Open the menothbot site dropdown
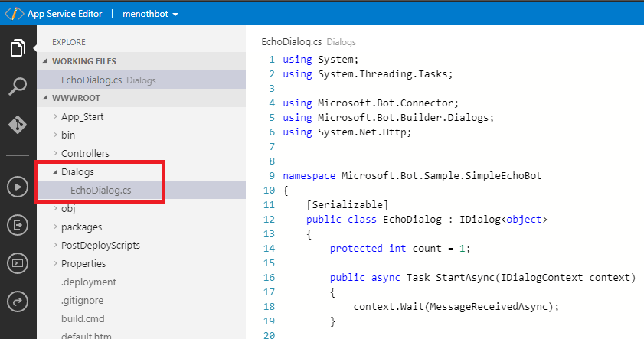 click(x=150, y=14)
